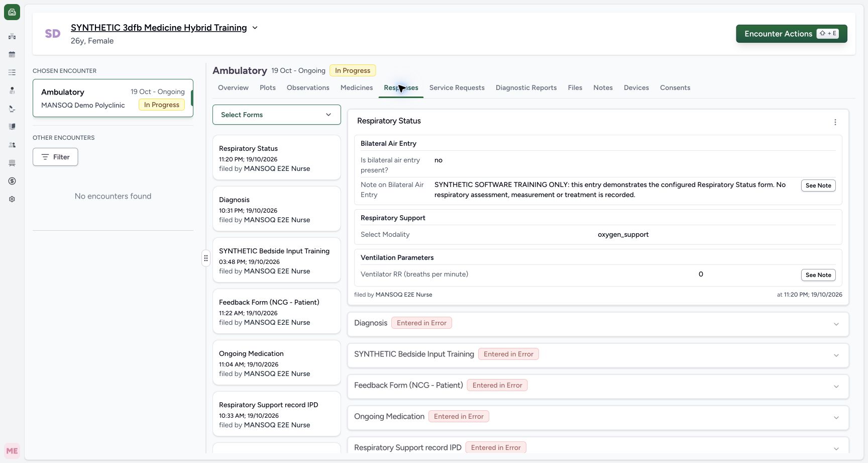Switch to the Observations tab
This screenshot has width=868, height=463.
point(308,87)
